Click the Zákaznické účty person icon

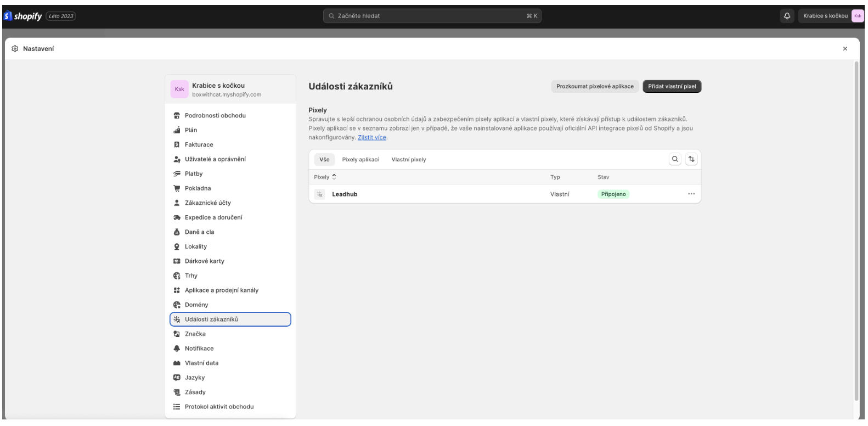[x=177, y=203]
